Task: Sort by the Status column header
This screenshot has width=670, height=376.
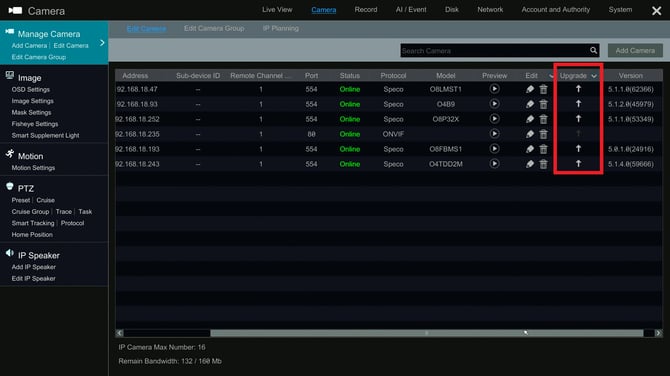Action: (x=350, y=76)
